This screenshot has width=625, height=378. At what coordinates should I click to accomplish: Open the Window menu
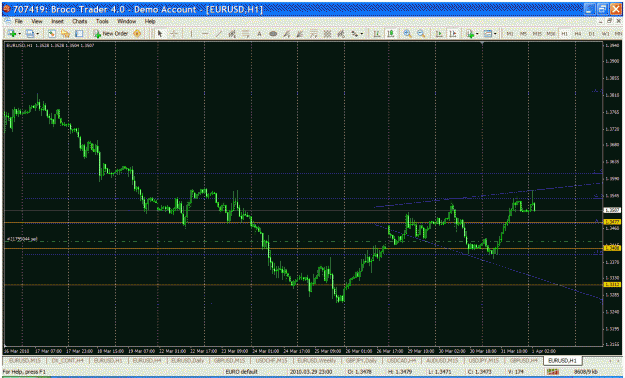click(x=127, y=21)
